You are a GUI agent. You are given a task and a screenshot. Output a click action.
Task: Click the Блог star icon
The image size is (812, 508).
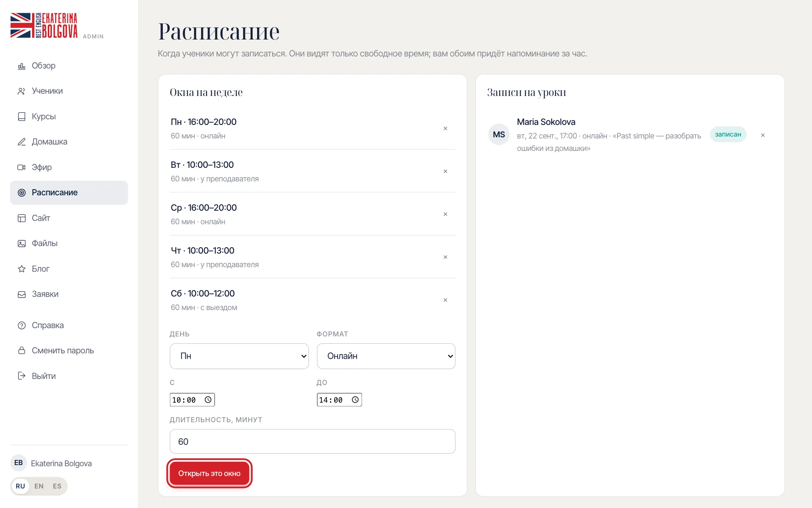(x=22, y=269)
